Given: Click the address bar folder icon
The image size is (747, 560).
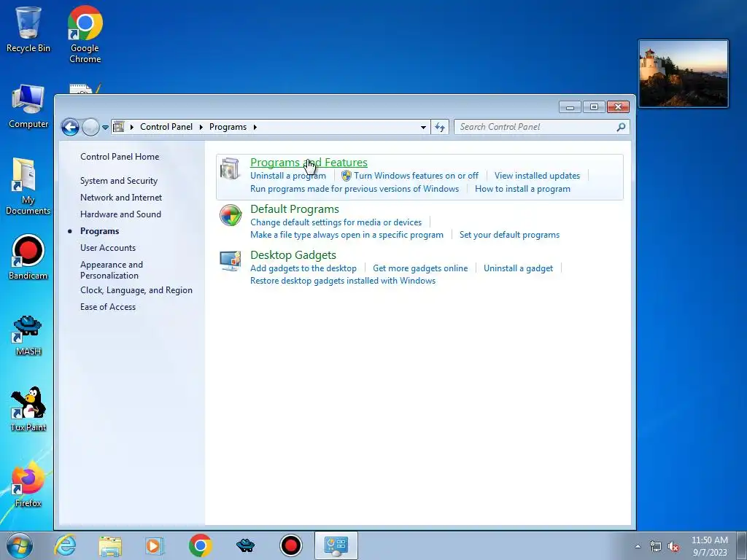Looking at the screenshot, I should (x=119, y=127).
